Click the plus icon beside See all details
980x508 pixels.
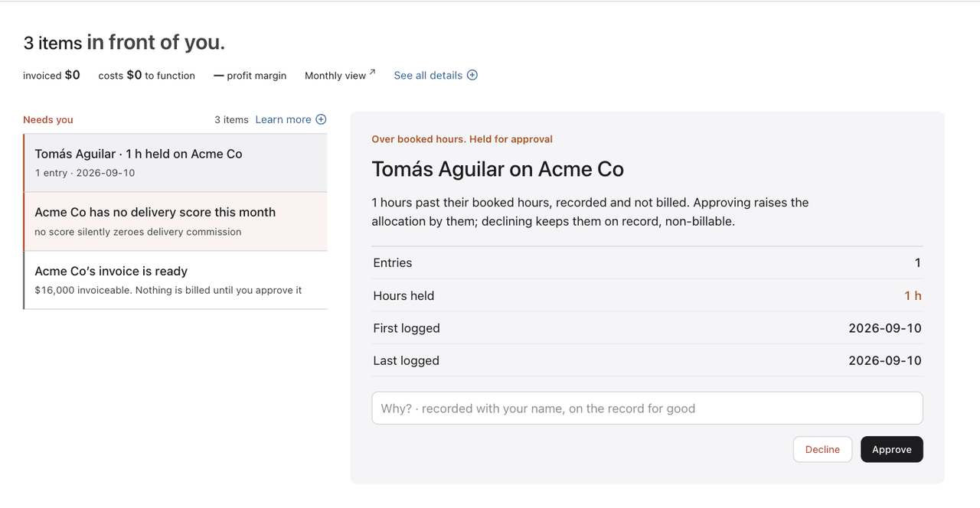pyautogui.click(x=472, y=75)
